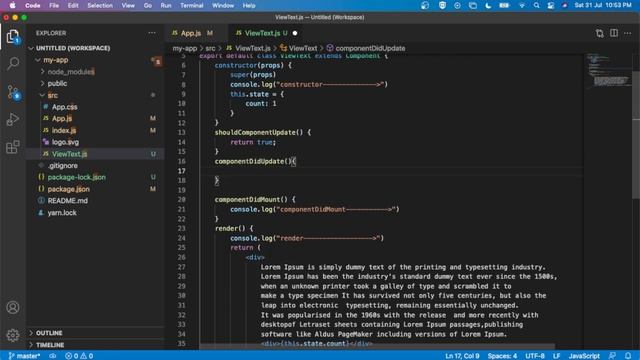Screen dimensions: 640x360
Task: Click src in the breadcrumb
Action: click(210, 48)
